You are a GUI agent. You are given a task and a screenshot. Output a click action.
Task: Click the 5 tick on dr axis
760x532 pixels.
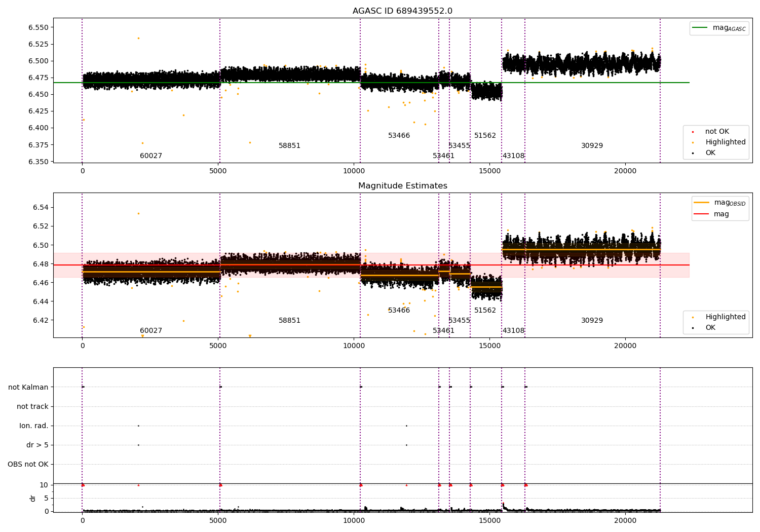pos(46,498)
